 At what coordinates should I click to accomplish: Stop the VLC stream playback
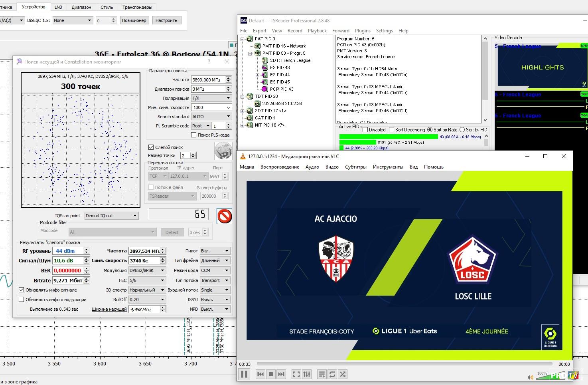[271, 374]
